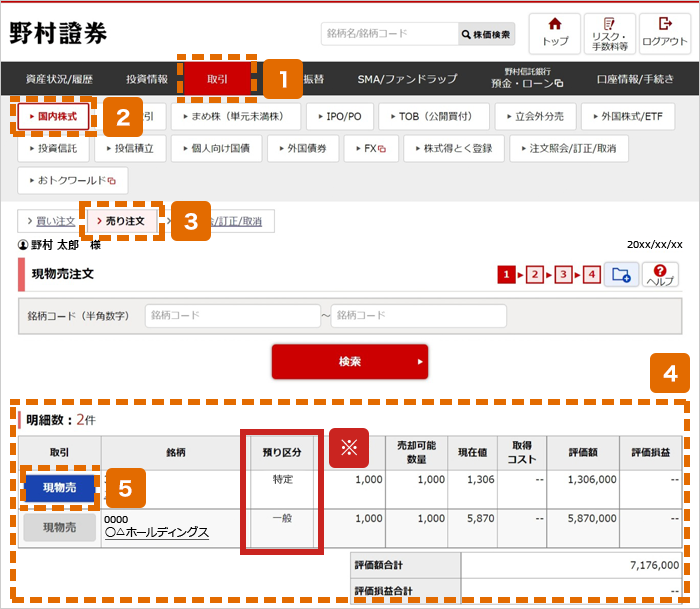Viewport: 700px width, 609px height.
Task: Select 国内株式 submenu button
Action: tap(54, 117)
